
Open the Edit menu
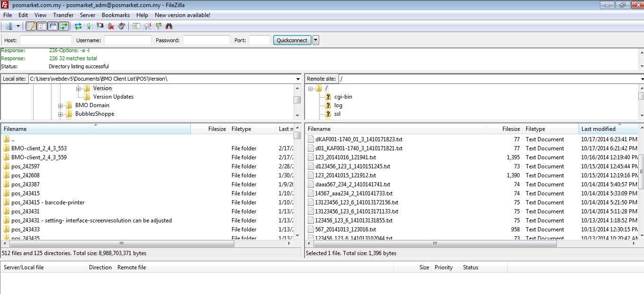23,15
